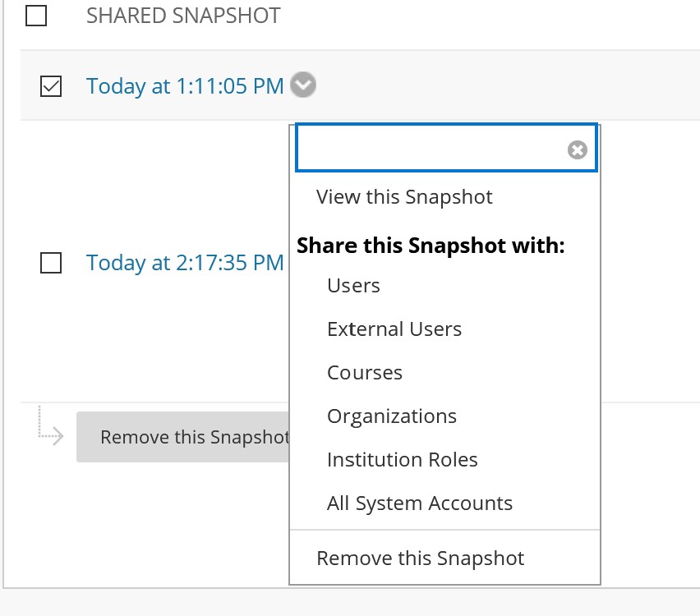Open the chevron menu beside 1:11:05 PM
The image size is (700, 616).
pos(302,85)
